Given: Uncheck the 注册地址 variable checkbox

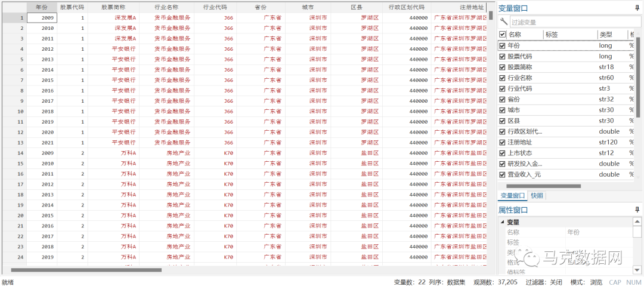Looking at the screenshot, I should [502, 142].
